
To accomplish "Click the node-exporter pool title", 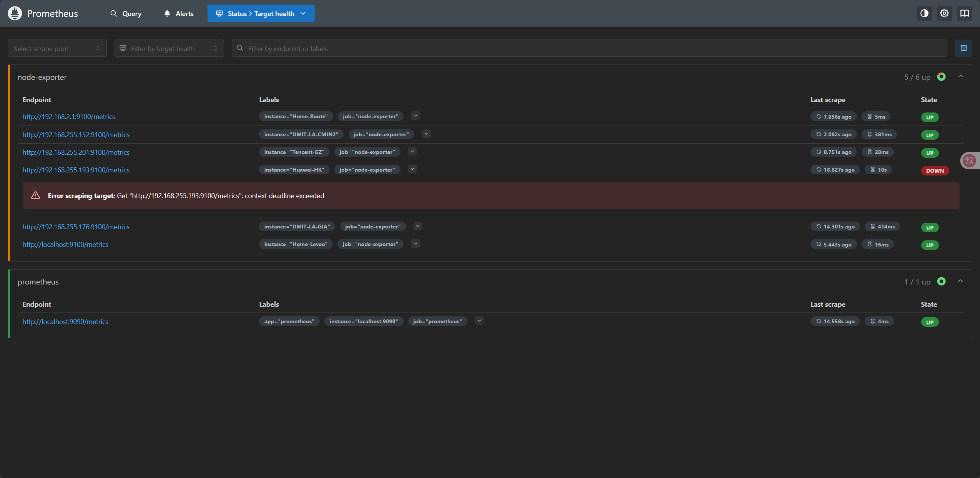I will pos(42,77).
